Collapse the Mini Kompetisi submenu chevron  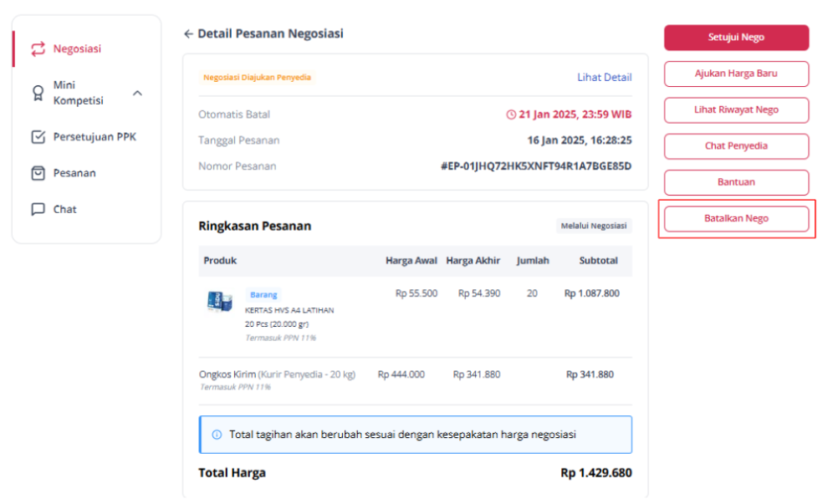point(137,93)
